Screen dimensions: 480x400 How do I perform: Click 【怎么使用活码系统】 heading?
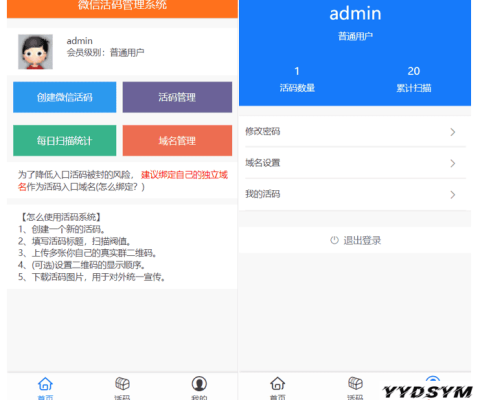click(x=61, y=217)
